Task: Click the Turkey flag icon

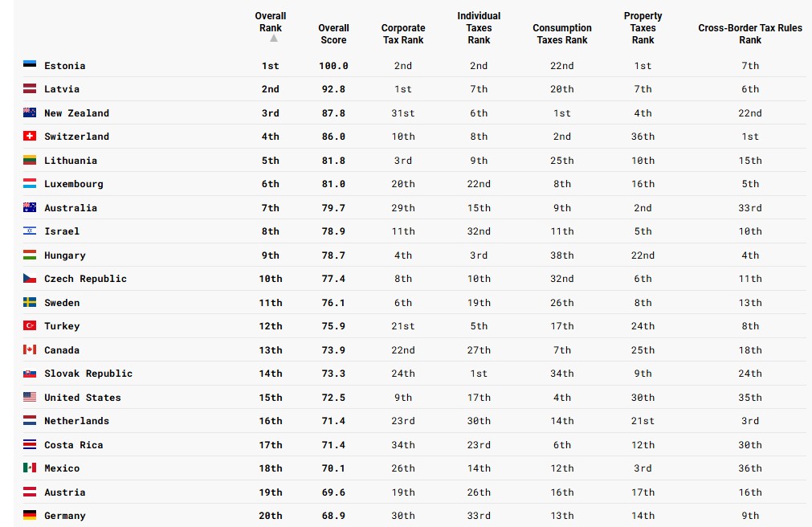Action: pos(30,325)
